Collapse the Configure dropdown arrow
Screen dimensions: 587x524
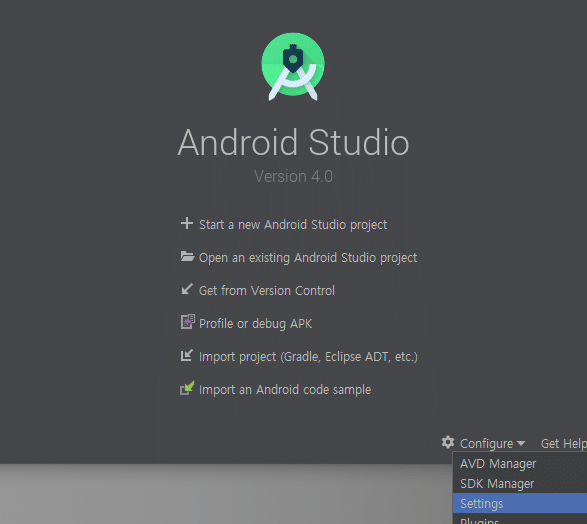521,444
